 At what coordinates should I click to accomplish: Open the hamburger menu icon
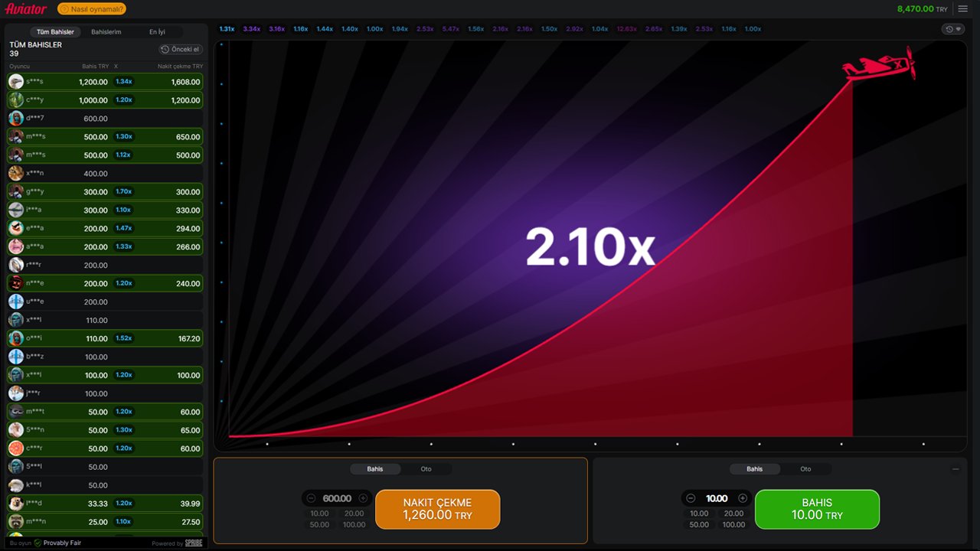coord(963,9)
